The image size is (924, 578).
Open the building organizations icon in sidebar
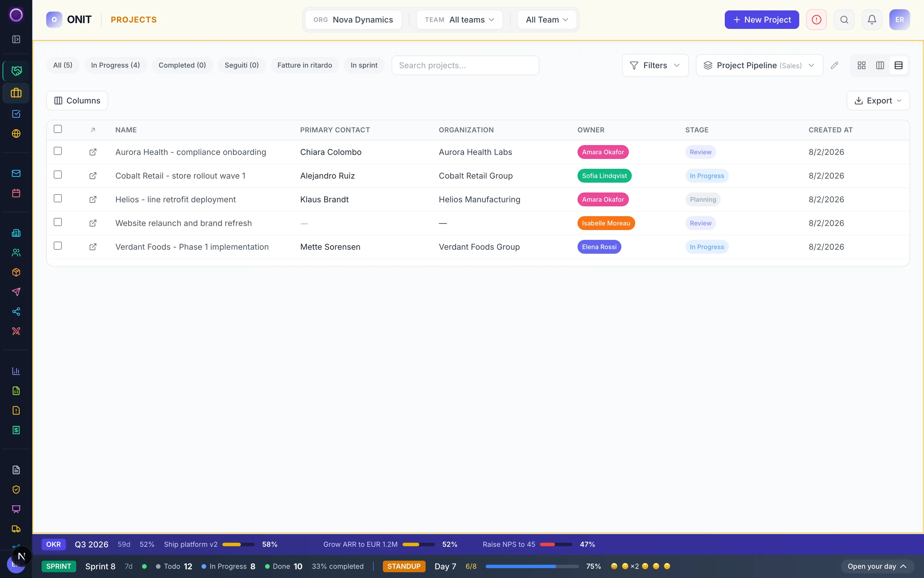[16, 233]
